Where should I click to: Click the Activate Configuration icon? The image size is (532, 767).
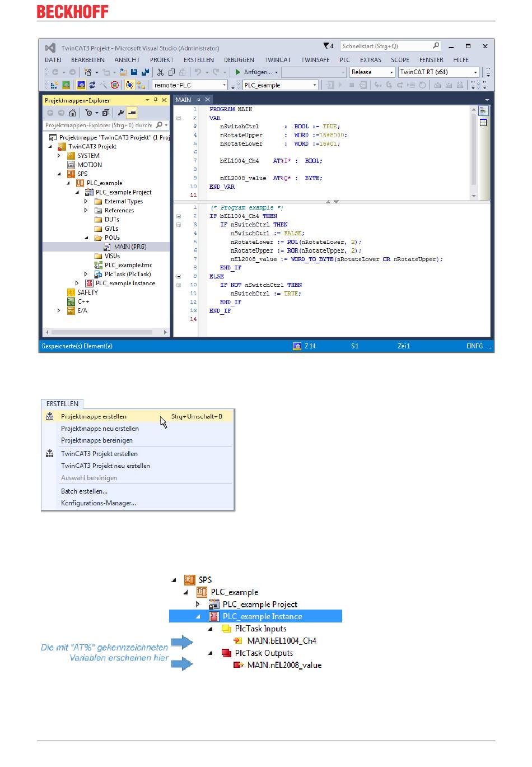(x=54, y=85)
